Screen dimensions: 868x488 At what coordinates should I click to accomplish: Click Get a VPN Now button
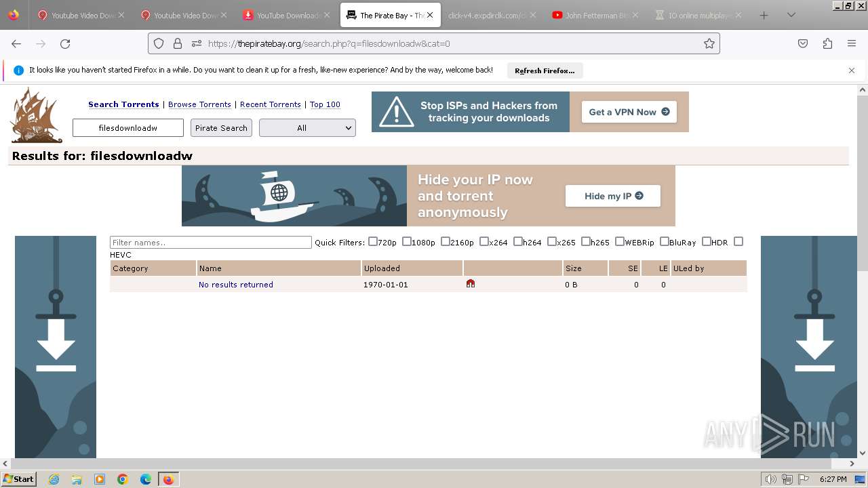tap(629, 112)
